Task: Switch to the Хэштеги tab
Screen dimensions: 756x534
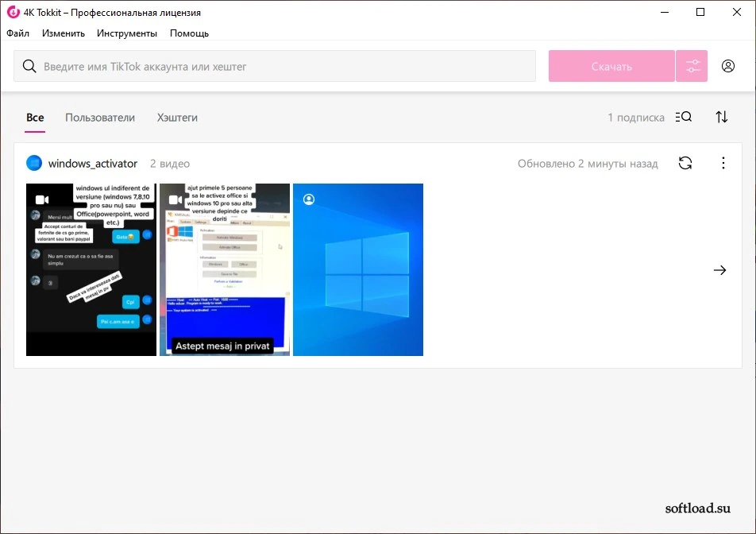Action: point(177,118)
